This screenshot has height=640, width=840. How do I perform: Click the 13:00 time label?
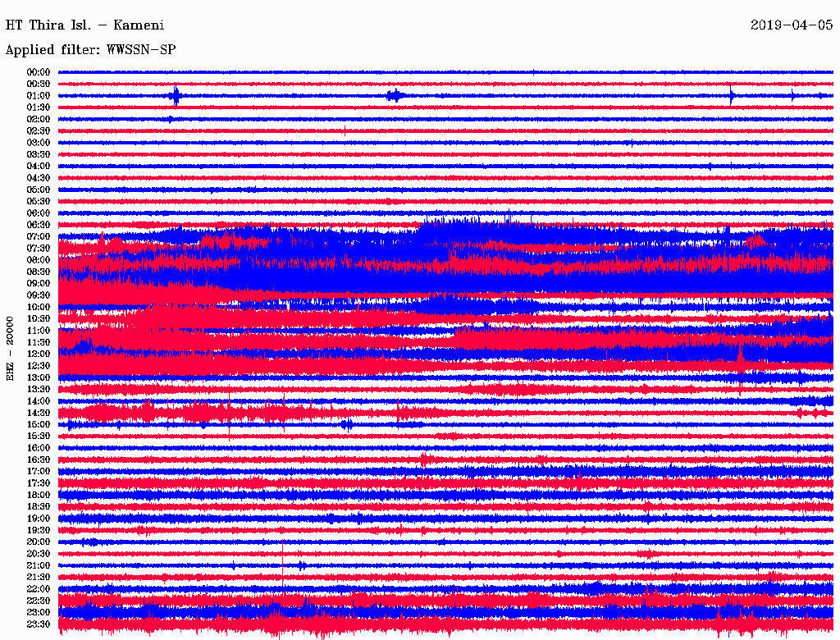pos(39,378)
